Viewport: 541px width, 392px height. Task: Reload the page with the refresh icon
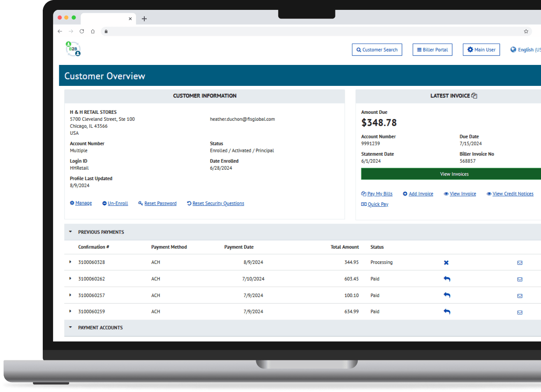[x=82, y=31]
